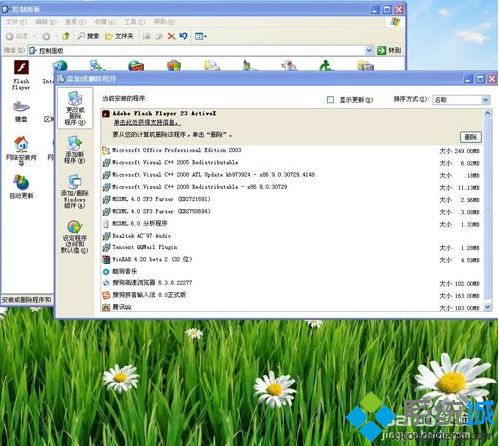This screenshot has width=499, height=446.
Task: Open the 键盘 (keyboard) Control Panel icon
Action: pyautogui.click(x=21, y=112)
